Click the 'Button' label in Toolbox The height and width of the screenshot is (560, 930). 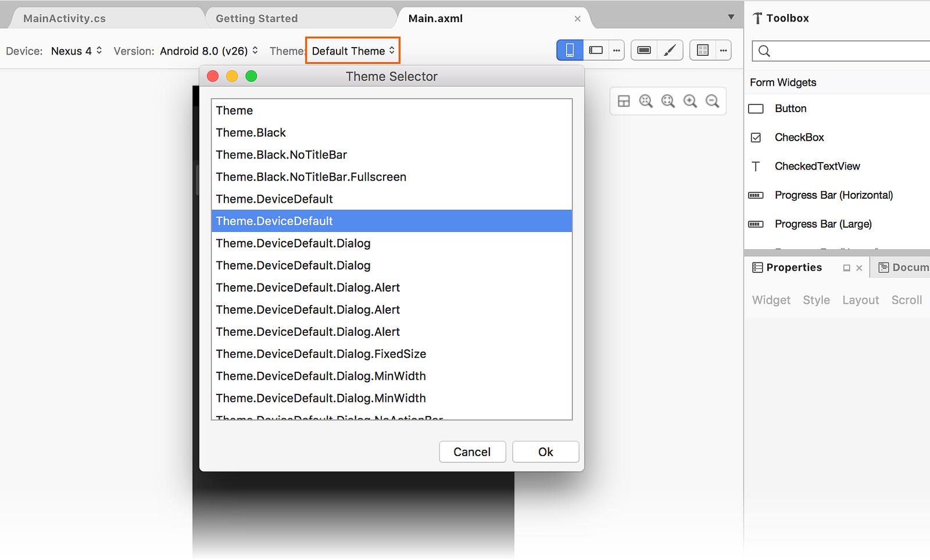click(x=791, y=109)
